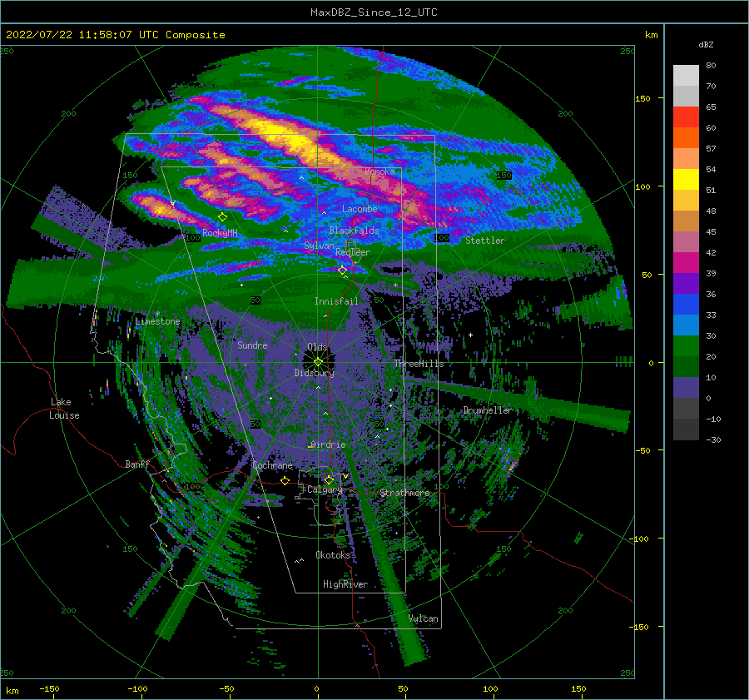
Task: Click the white plus marker northeast of ThreeHills
Action: click(x=470, y=335)
